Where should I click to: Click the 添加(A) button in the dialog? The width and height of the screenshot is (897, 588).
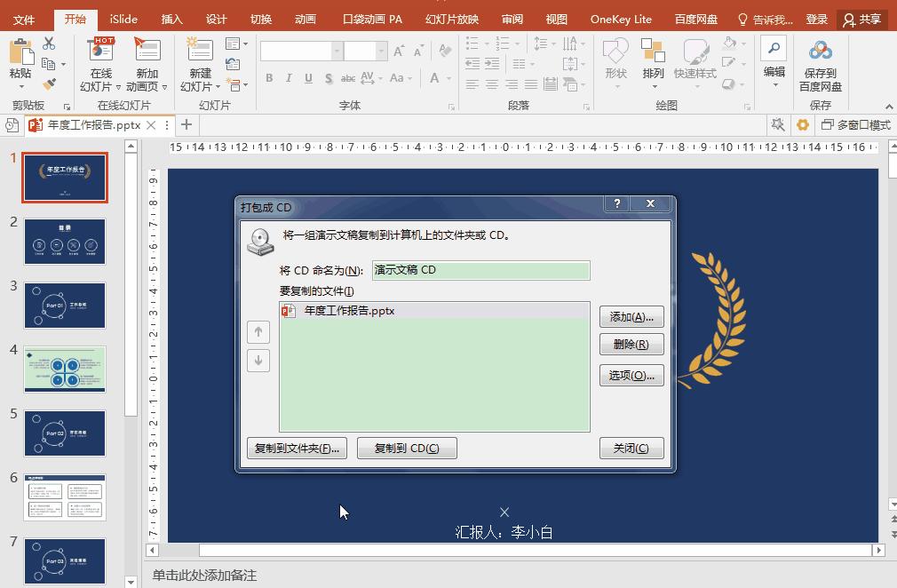coord(631,318)
